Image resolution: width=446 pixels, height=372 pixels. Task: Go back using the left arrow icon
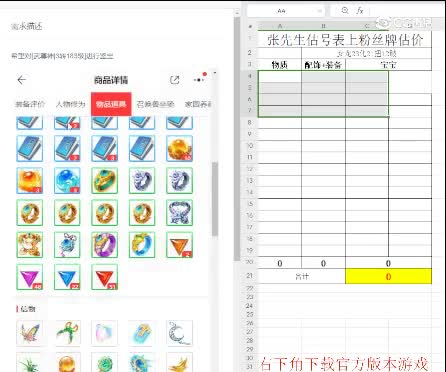click(22, 80)
